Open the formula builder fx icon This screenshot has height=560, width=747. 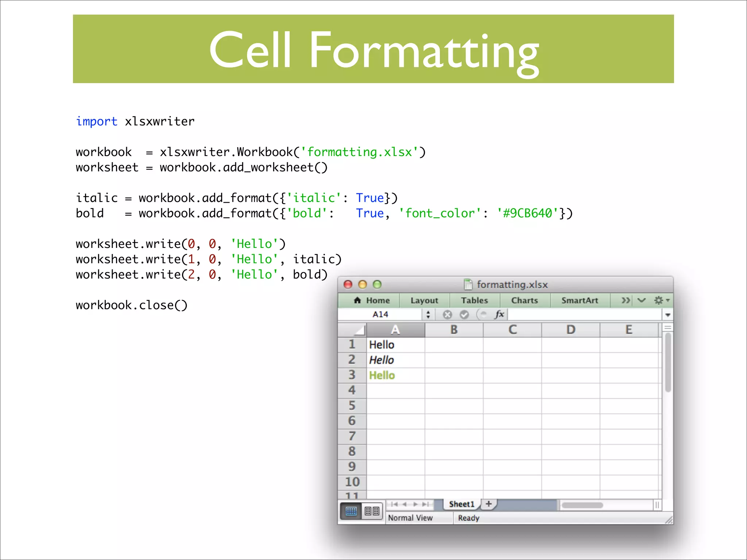click(499, 314)
